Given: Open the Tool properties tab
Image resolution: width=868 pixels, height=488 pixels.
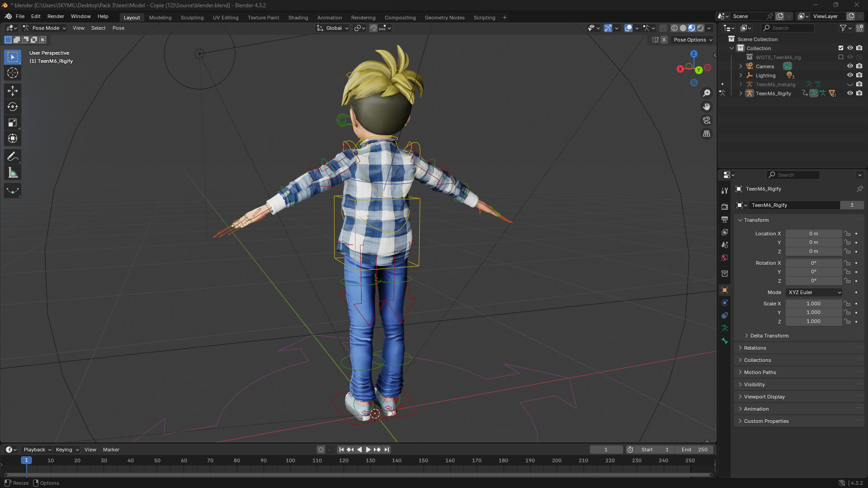Looking at the screenshot, I should click(725, 191).
